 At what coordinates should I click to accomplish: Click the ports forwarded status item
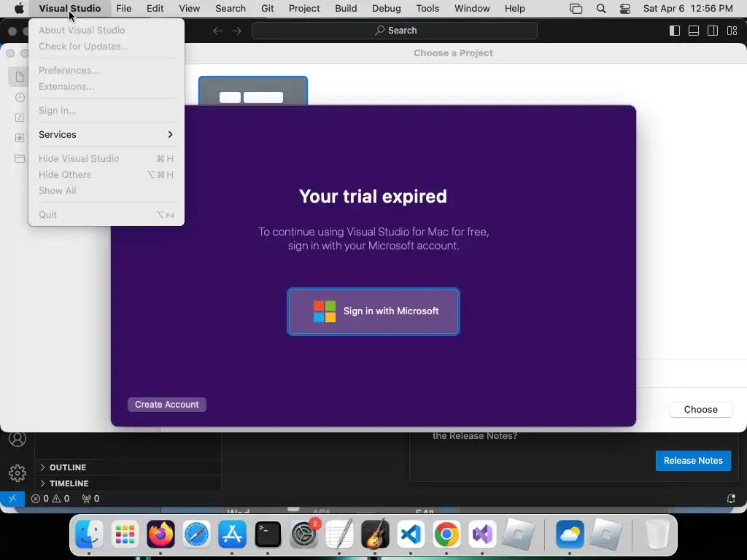click(x=90, y=499)
